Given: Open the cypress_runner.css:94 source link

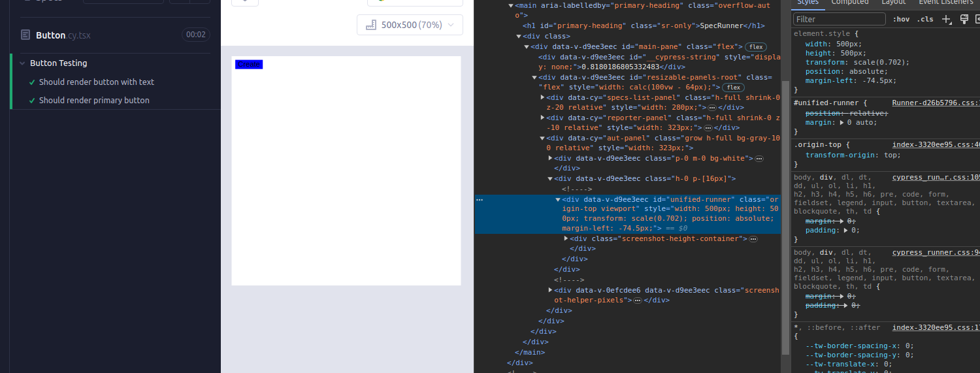Looking at the screenshot, I should coord(936,252).
